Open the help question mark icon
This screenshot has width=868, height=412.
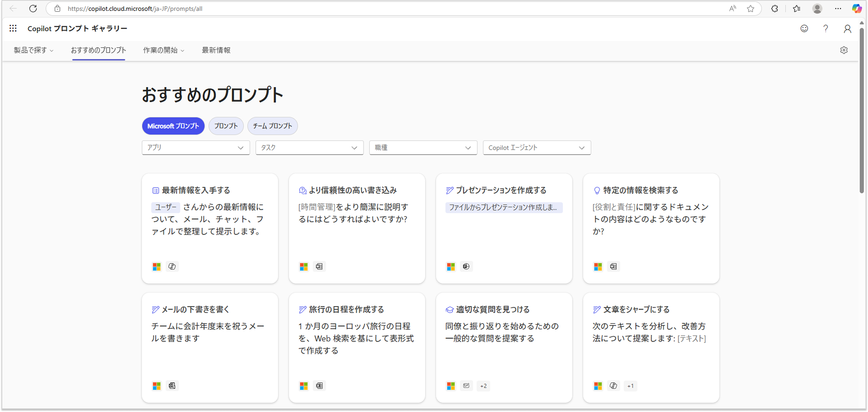coord(826,29)
